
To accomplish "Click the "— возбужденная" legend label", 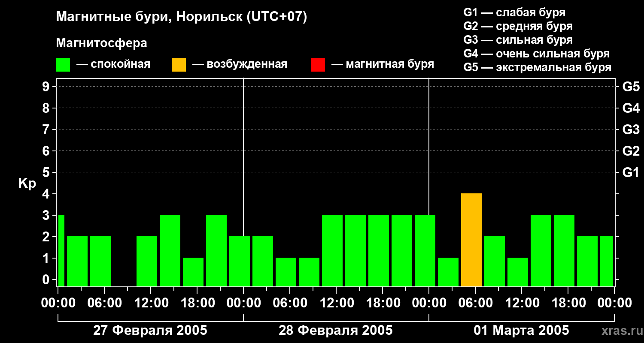I will (240, 64).
